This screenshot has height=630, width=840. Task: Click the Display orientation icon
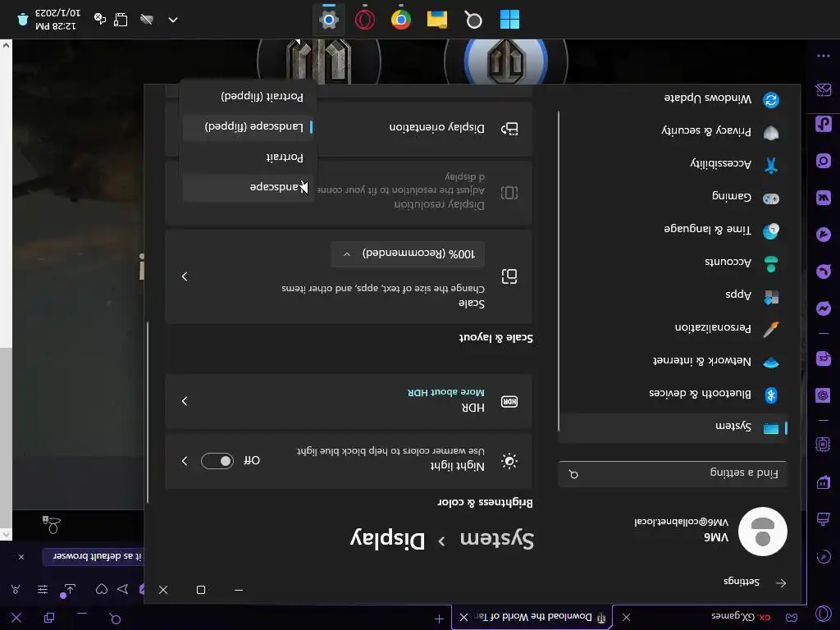click(509, 129)
